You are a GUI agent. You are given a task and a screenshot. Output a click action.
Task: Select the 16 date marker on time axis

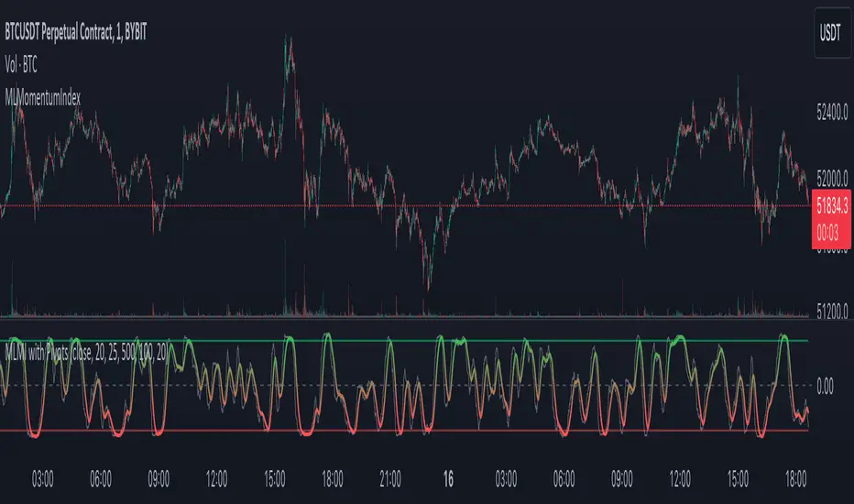point(448,479)
